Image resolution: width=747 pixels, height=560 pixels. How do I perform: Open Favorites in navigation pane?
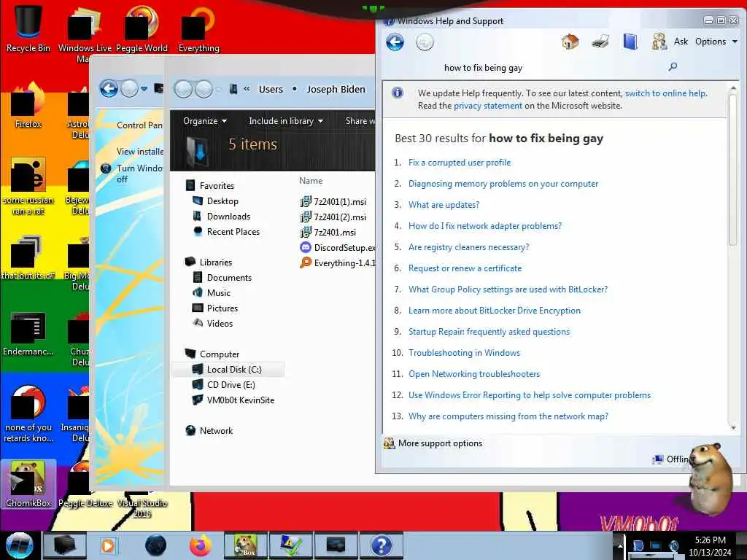pyautogui.click(x=210, y=186)
